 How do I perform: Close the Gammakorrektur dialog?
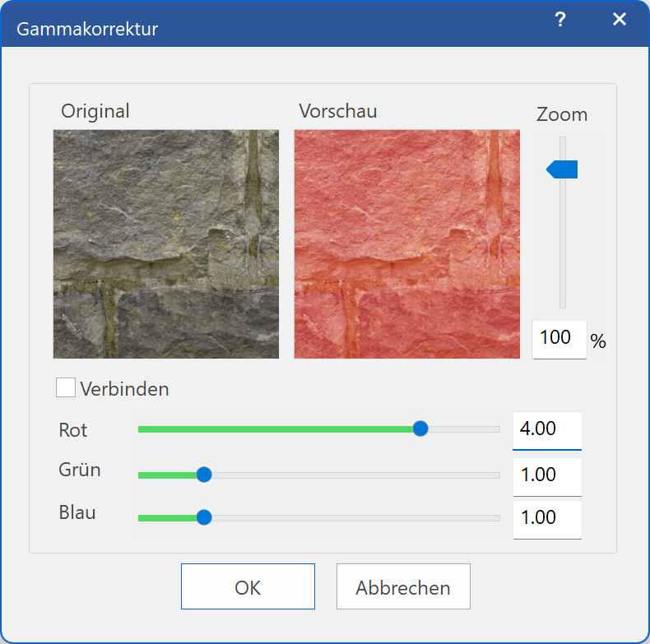coord(620,19)
